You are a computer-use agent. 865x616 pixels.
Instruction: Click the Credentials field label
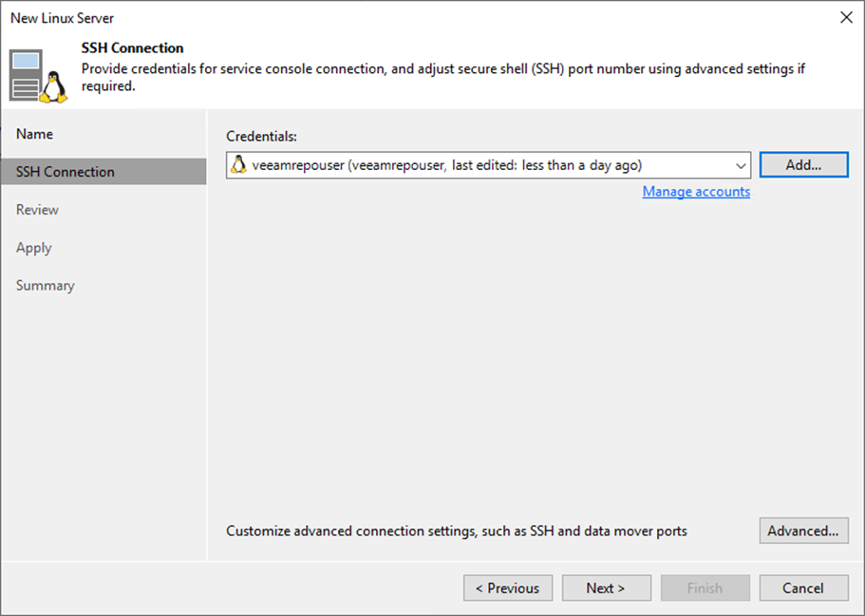tap(261, 137)
